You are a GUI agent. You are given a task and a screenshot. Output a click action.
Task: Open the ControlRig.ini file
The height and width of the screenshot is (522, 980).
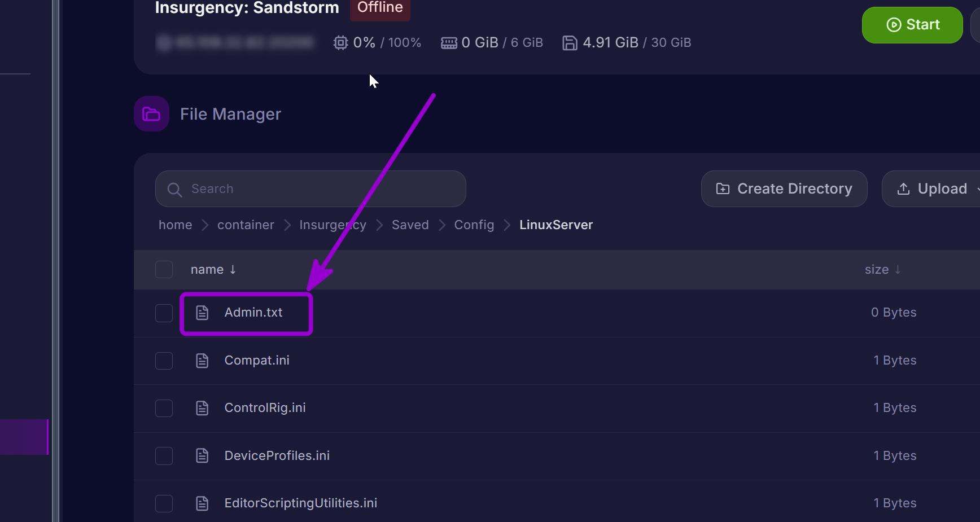click(265, 407)
